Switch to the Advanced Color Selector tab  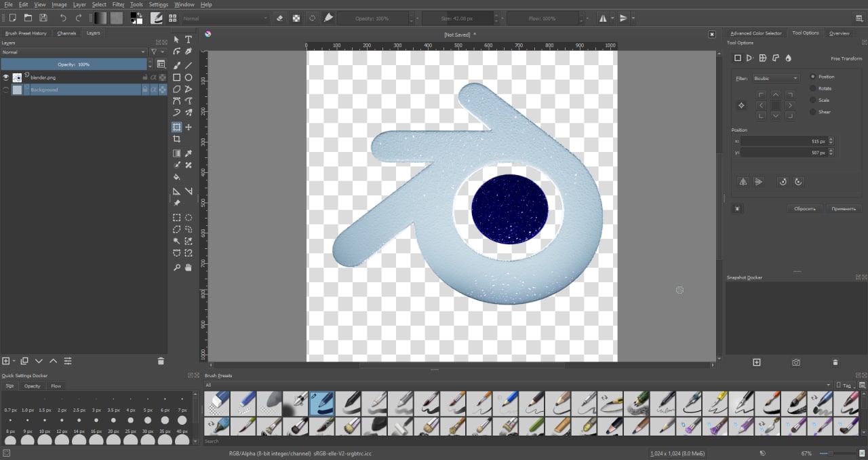pos(755,33)
